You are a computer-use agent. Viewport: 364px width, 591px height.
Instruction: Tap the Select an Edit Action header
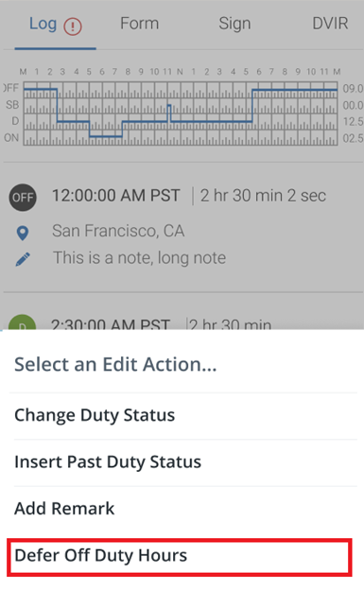115,364
